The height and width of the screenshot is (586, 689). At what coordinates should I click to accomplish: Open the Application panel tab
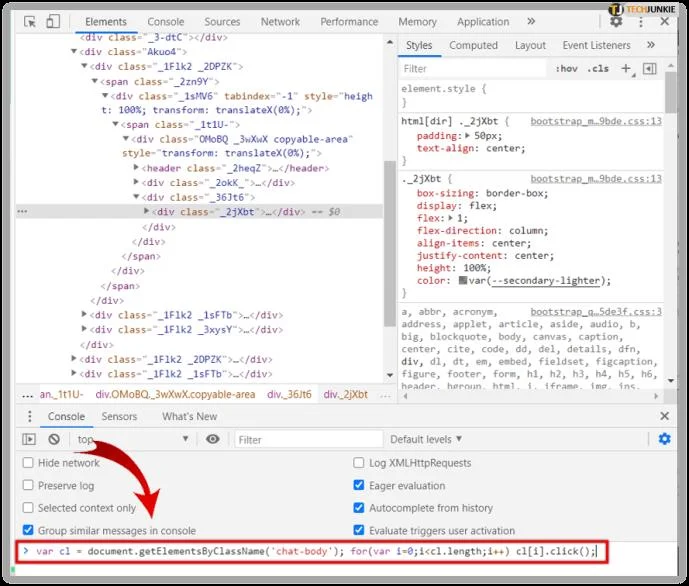coord(483,22)
